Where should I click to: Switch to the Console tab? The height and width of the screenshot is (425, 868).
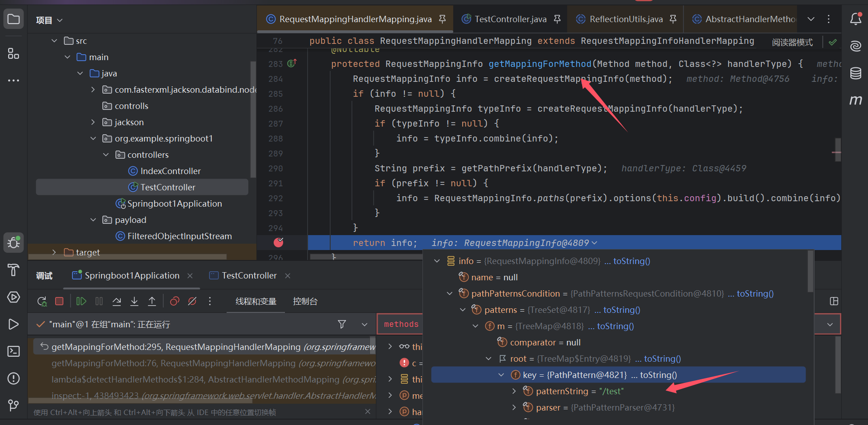pyautogui.click(x=305, y=302)
